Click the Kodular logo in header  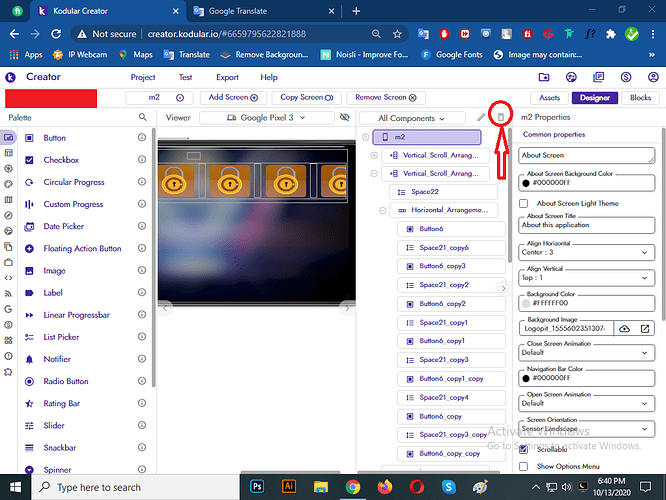click(10, 77)
